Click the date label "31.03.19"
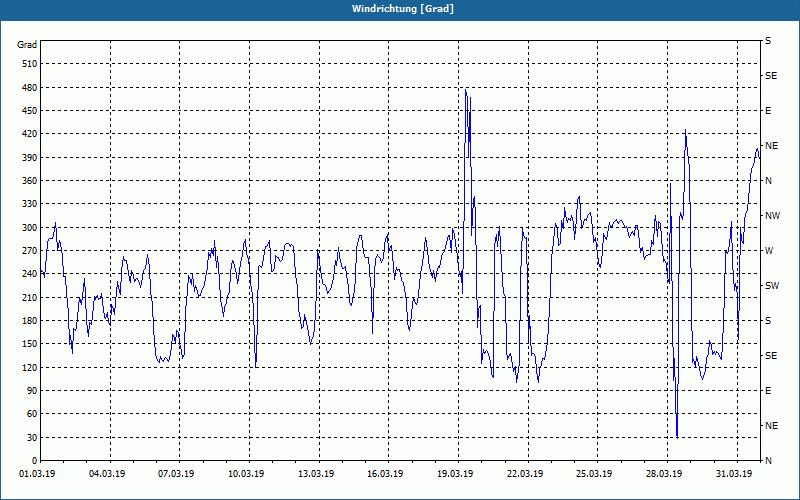Image resolution: width=800 pixels, height=500 pixels. (734, 474)
